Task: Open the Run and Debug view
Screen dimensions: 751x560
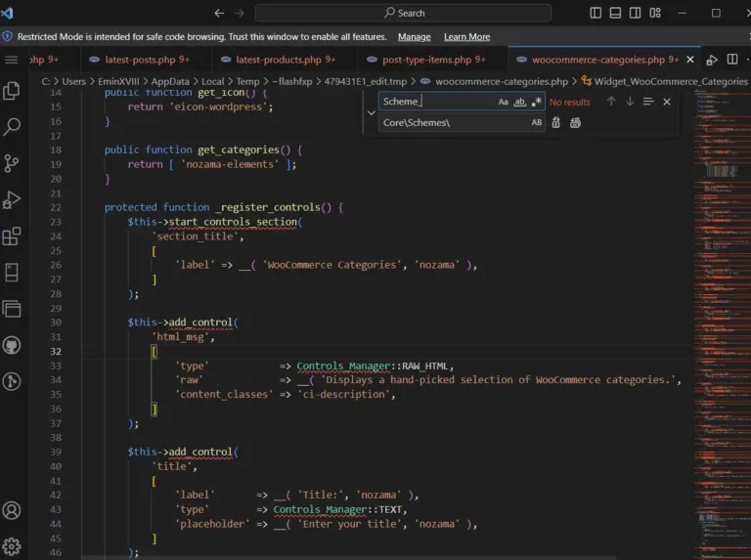Action: [12, 199]
